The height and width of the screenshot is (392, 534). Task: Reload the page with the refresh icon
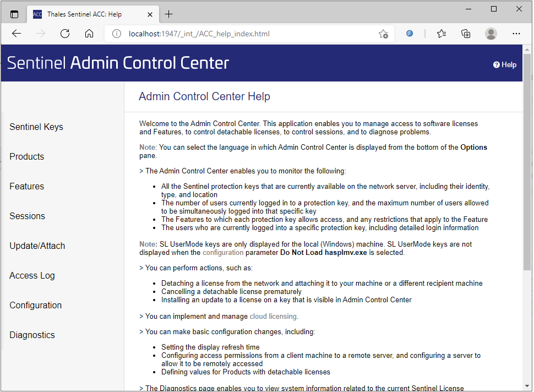coord(65,34)
